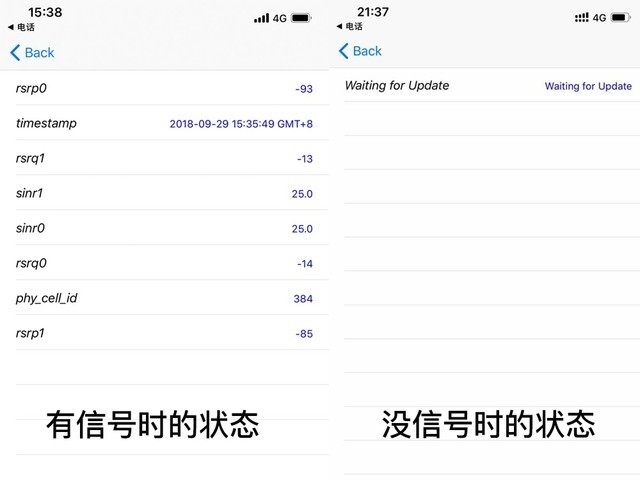Select the rsrq1 row showing -13
The image size is (640, 480).
coord(164,158)
